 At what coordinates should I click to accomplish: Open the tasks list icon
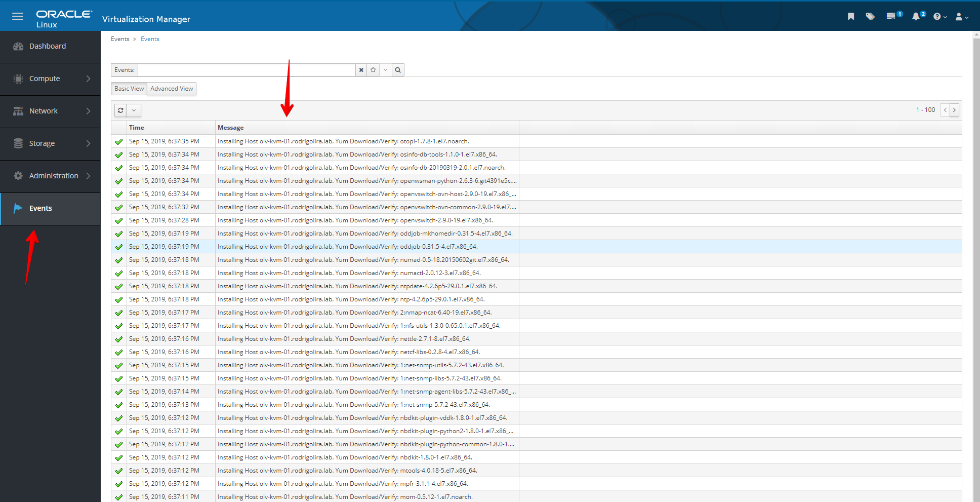tap(891, 17)
